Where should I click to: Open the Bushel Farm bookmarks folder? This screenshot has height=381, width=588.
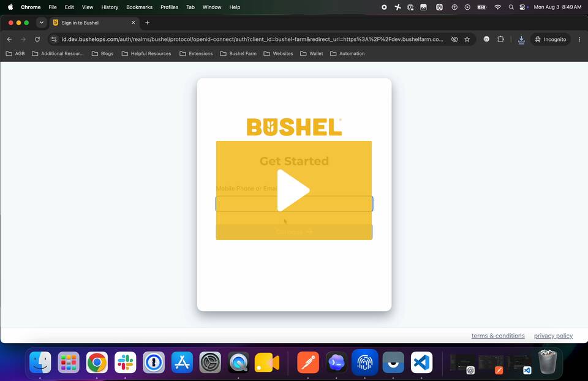tap(238, 54)
